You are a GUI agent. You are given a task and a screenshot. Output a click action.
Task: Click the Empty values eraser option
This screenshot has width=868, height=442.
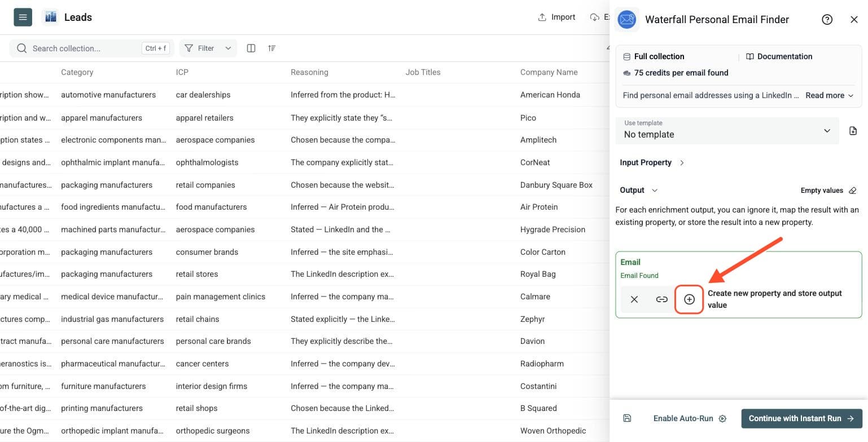click(x=828, y=191)
